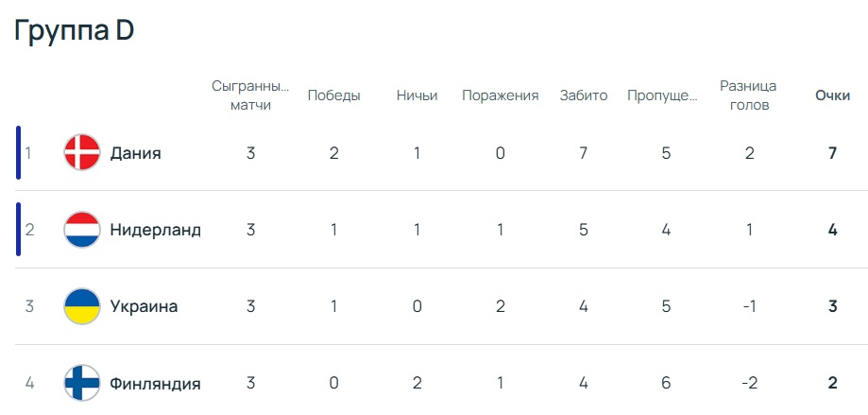
Task: Click the Finland flag icon
Action: point(82,384)
